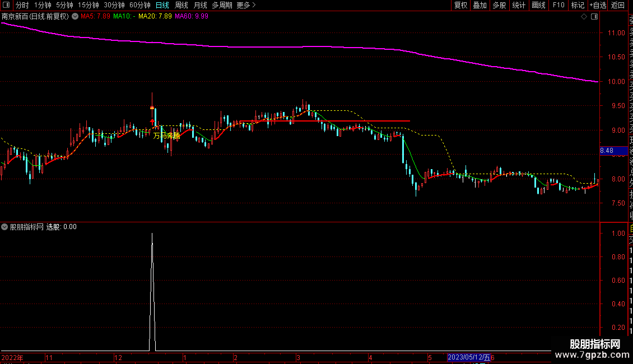Select the 1分钟 period

[43, 5]
